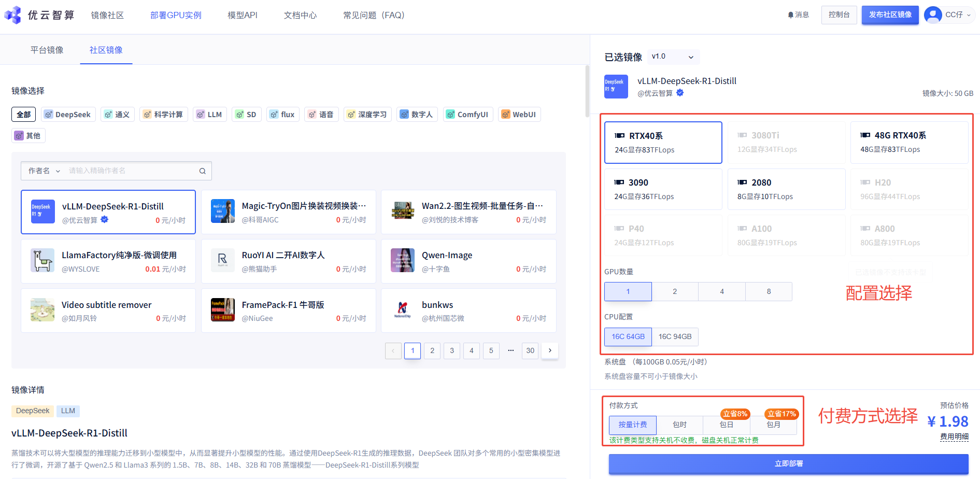Click the bunkws logo icon
Viewport: 980px width, 479px height.
[403, 310]
